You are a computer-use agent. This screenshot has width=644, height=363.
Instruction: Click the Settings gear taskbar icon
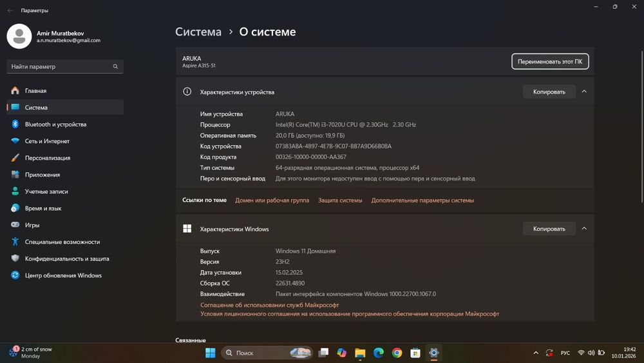click(x=433, y=353)
